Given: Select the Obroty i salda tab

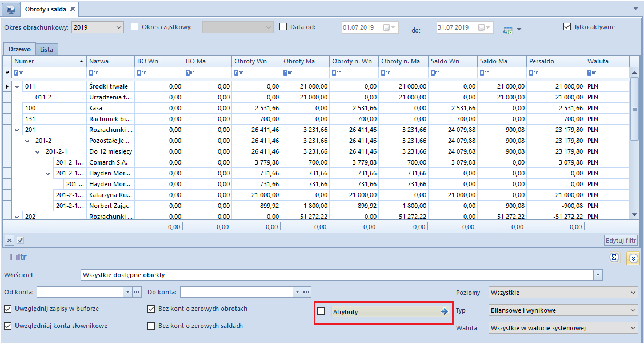Looking at the screenshot, I should (45, 9).
